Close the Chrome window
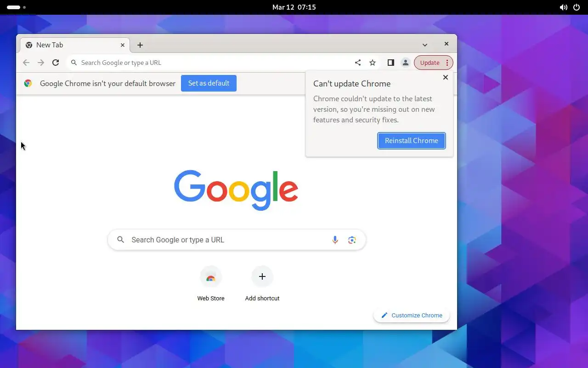 (446, 44)
